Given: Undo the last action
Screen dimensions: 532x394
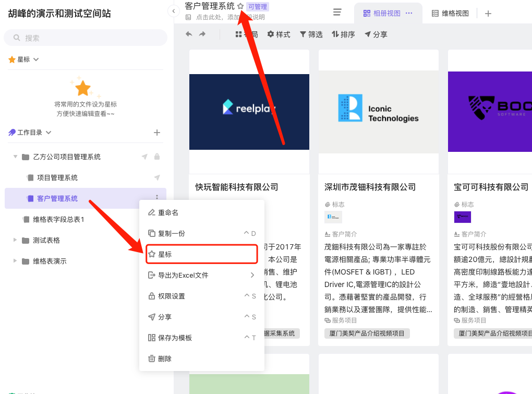Looking at the screenshot, I should (189, 34).
